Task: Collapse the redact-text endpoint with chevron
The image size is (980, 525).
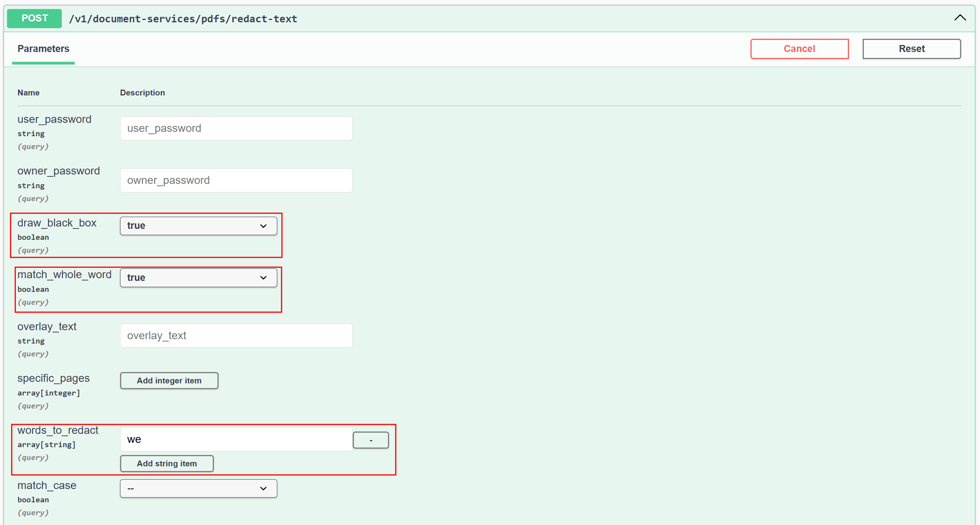Action: pyautogui.click(x=960, y=18)
